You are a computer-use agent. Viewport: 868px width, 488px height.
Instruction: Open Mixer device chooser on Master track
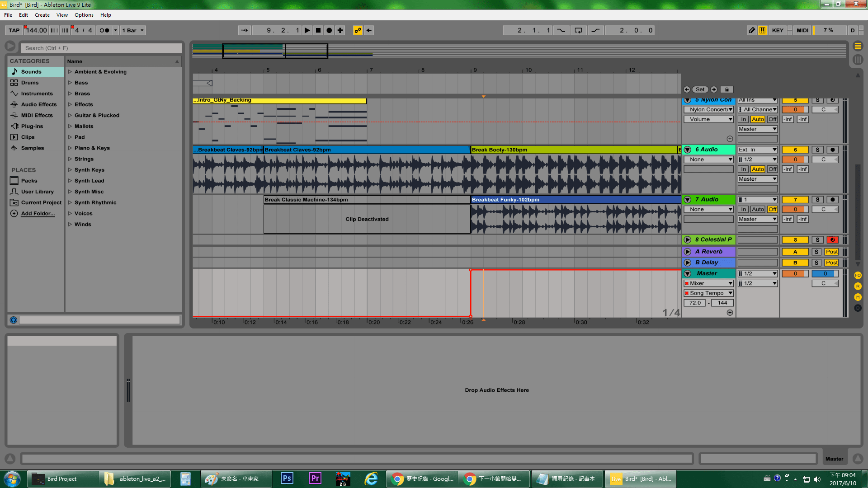tap(708, 283)
